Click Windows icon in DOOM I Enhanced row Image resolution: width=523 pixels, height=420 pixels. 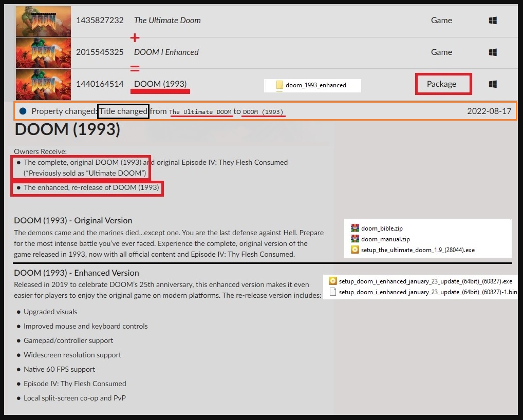pyautogui.click(x=493, y=52)
